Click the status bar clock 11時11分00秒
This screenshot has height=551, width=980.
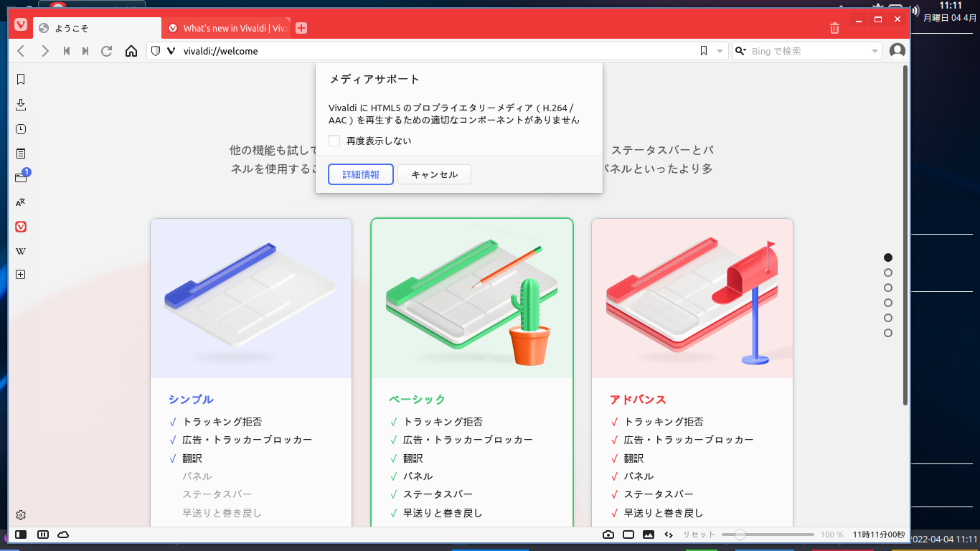coord(878,534)
